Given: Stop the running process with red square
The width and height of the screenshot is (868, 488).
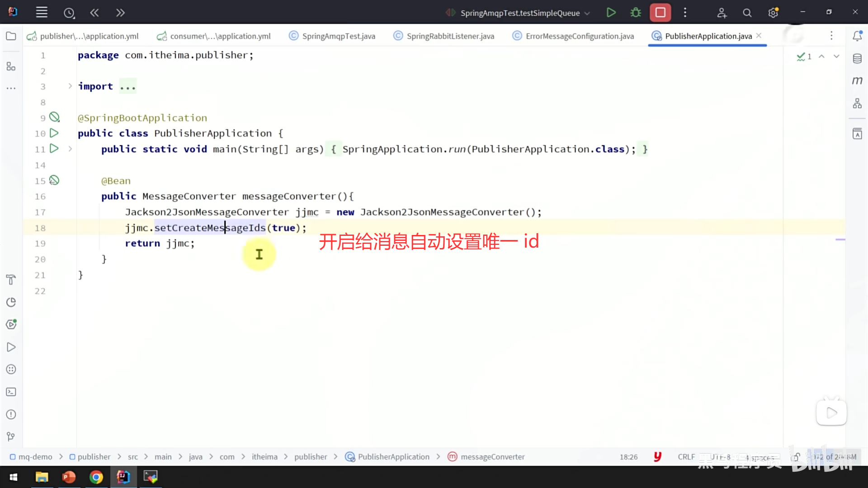Looking at the screenshot, I should pyautogui.click(x=660, y=13).
